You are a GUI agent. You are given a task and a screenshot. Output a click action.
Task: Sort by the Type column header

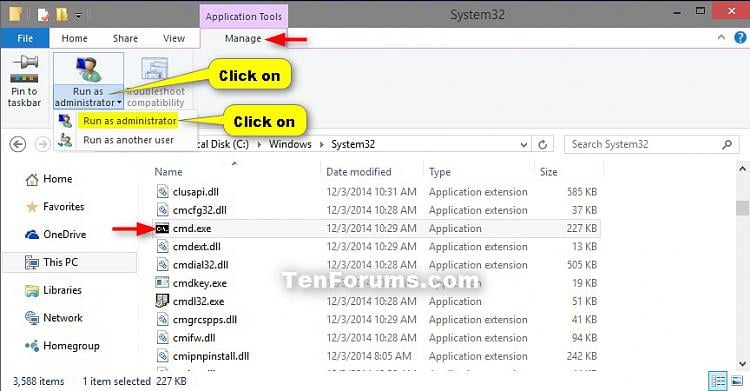coord(440,172)
